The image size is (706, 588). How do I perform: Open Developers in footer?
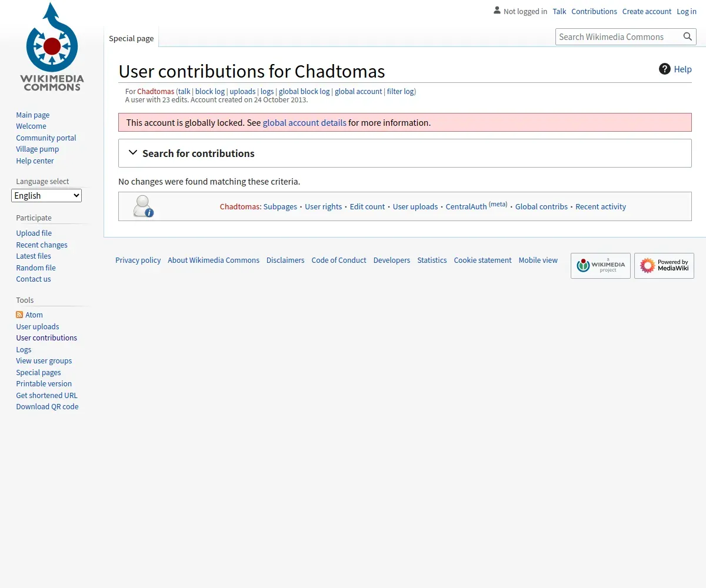pos(392,260)
